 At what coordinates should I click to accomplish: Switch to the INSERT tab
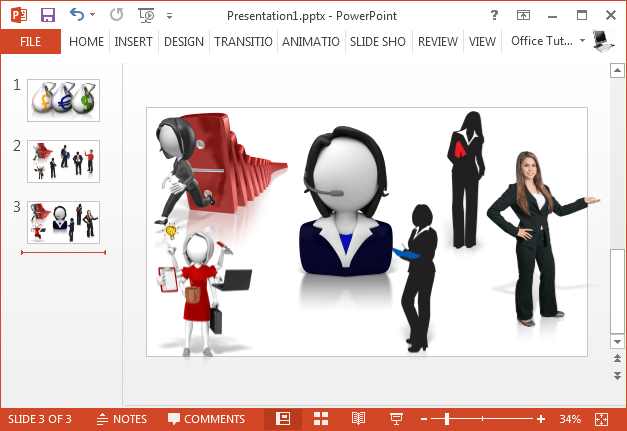134,42
